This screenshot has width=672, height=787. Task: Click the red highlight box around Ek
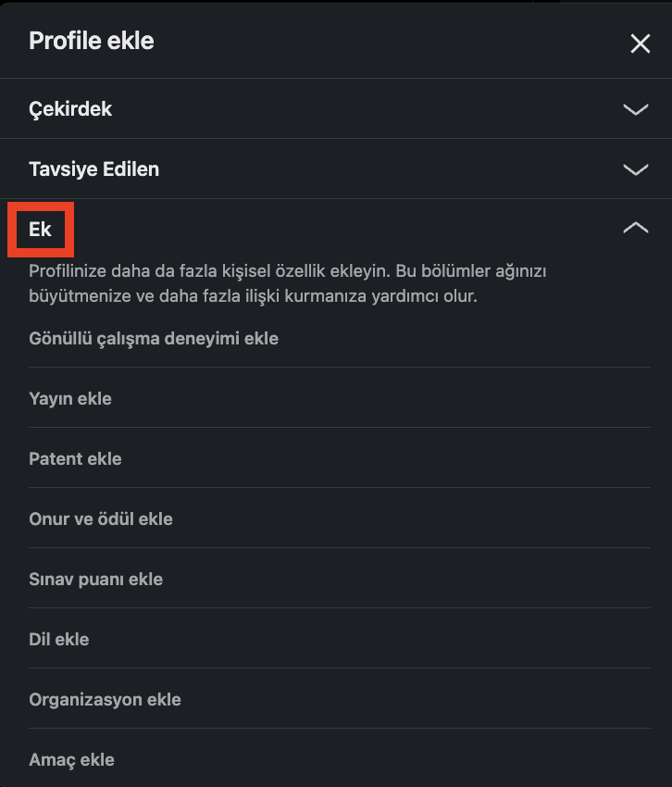coord(41,230)
